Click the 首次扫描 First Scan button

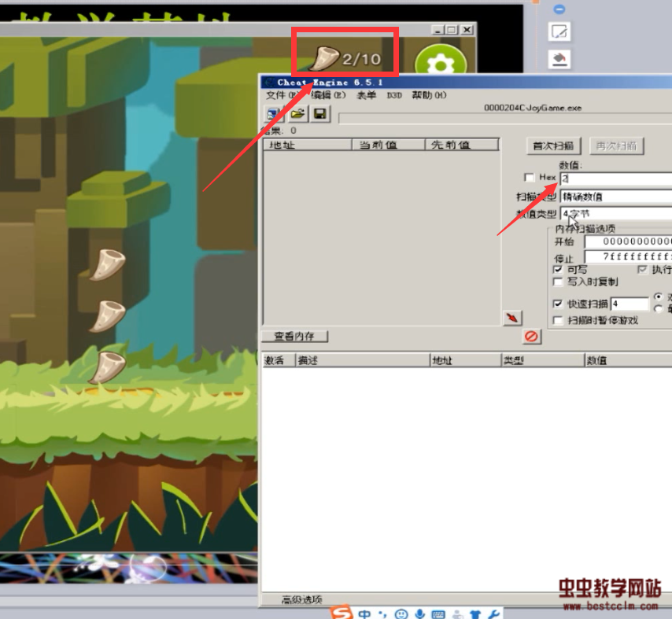553,146
